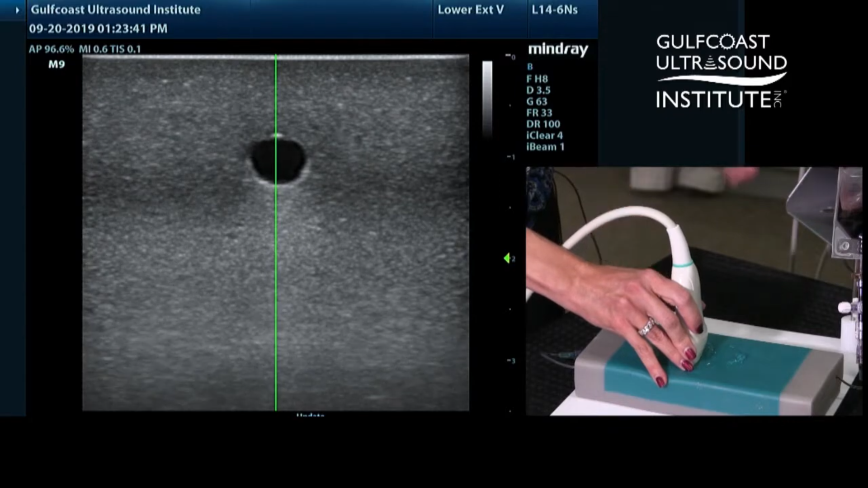Screen dimensions: 868x488
Task: Click the Mindray logo
Action: click(558, 49)
